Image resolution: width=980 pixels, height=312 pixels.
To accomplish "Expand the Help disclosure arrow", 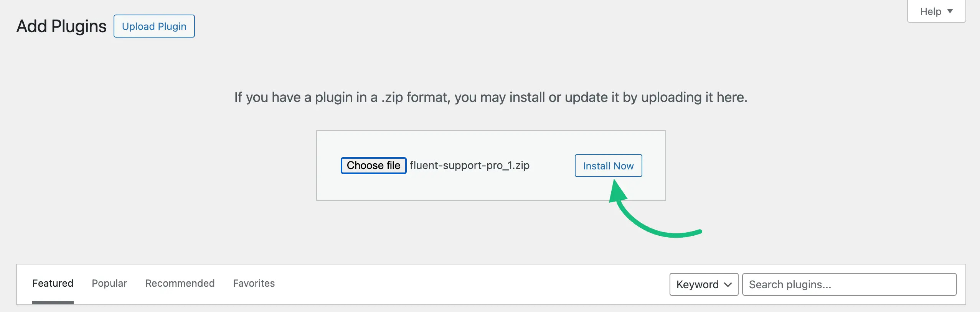I will point(950,11).
